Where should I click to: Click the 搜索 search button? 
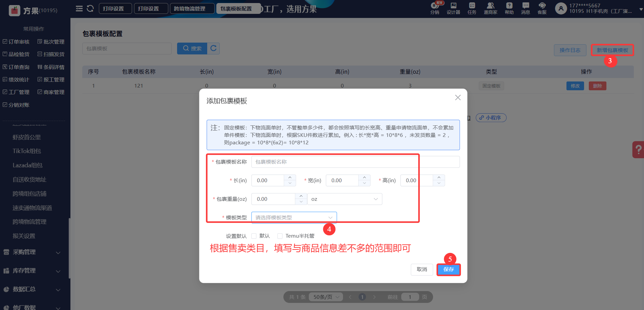tap(192, 48)
